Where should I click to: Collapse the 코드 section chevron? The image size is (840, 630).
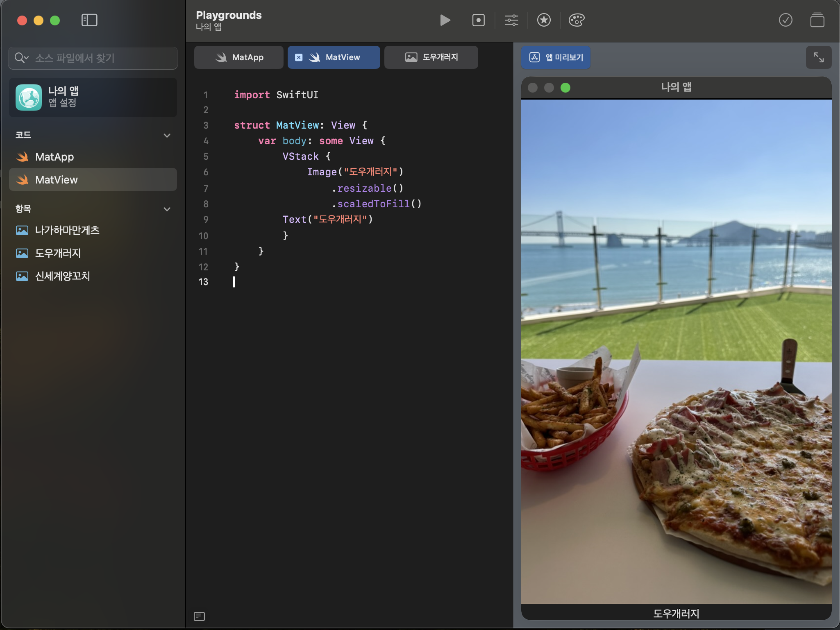[x=167, y=136]
